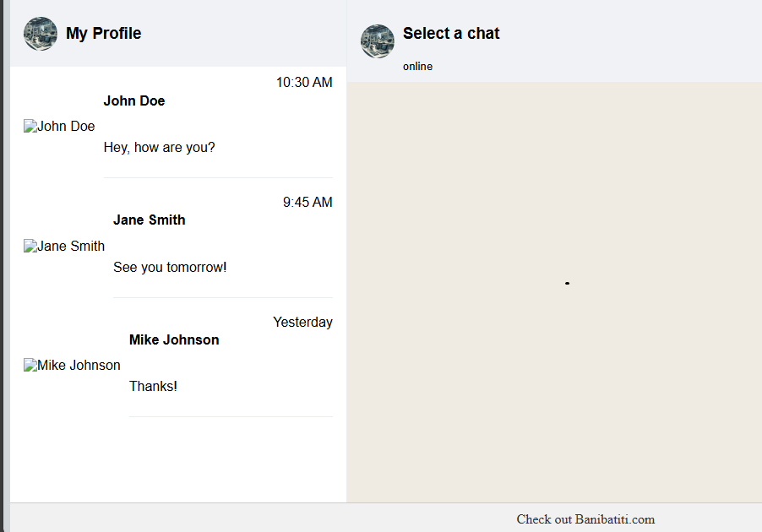762x532 pixels.
Task: Select the 'Thanks!' message preview
Action: coord(153,387)
